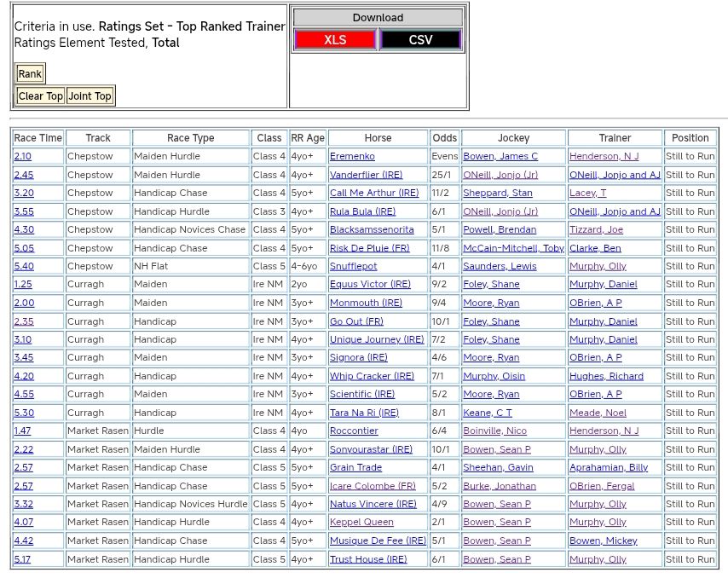Download ratings as CSV file

[x=420, y=39]
